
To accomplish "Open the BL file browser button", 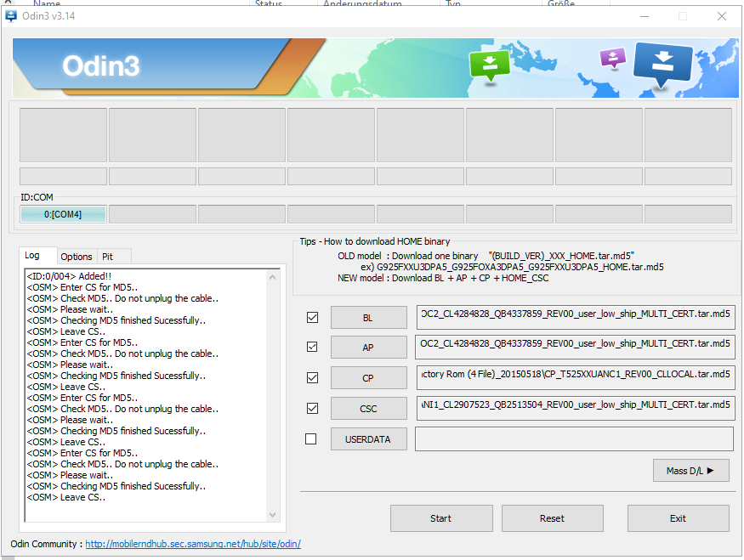I will [369, 318].
